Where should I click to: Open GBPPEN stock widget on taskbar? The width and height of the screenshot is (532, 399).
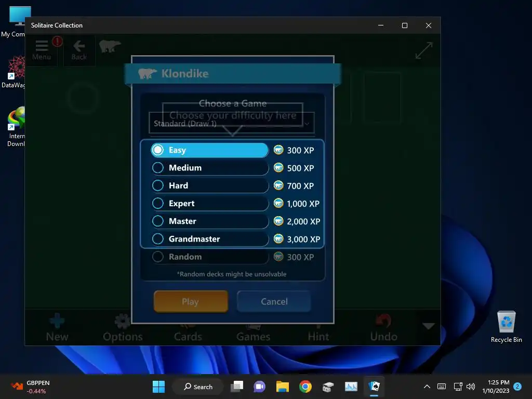(x=30, y=387)
